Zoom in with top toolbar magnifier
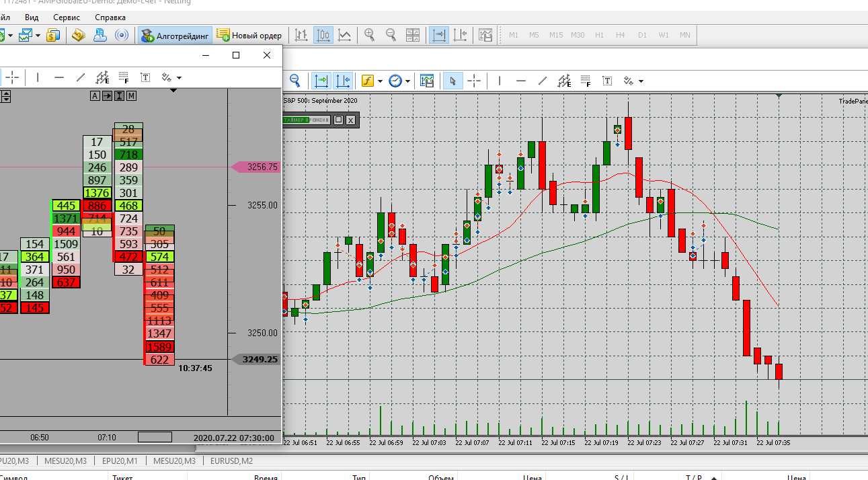The width and height of the screenshot is (868, 480). [x=369, y=35]
